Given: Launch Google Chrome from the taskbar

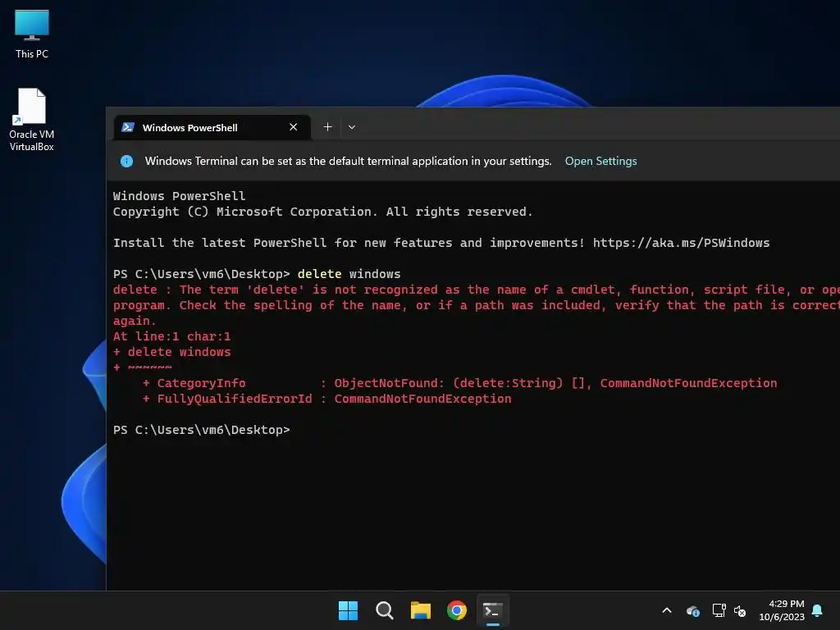Looking at the screenshot, I should click(456, 610).
